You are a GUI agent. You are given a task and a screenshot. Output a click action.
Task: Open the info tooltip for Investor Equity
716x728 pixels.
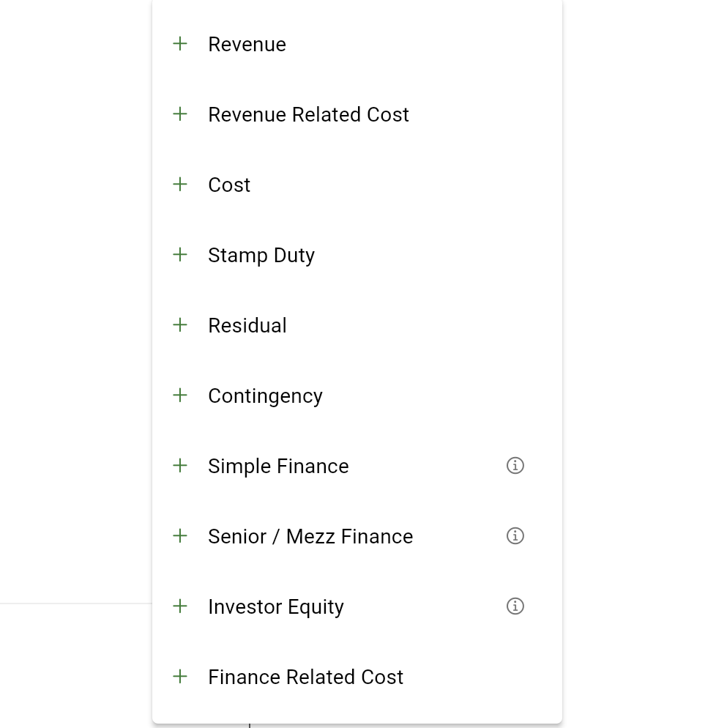point(515,606)
